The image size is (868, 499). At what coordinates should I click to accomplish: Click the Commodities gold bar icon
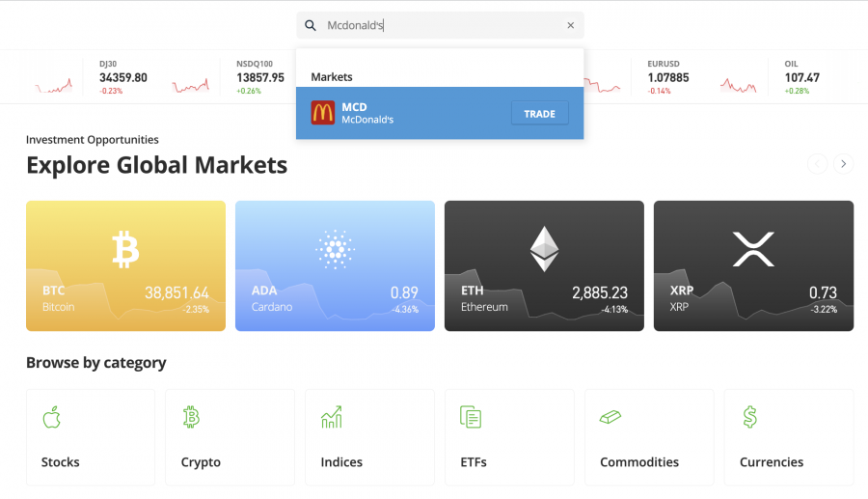pos(610,417)
